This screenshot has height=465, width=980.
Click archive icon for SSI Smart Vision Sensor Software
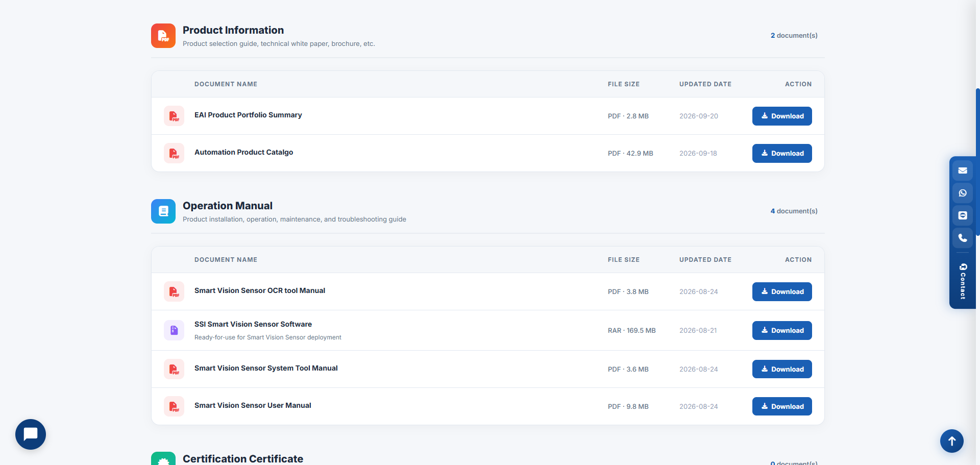click(174, 330)
